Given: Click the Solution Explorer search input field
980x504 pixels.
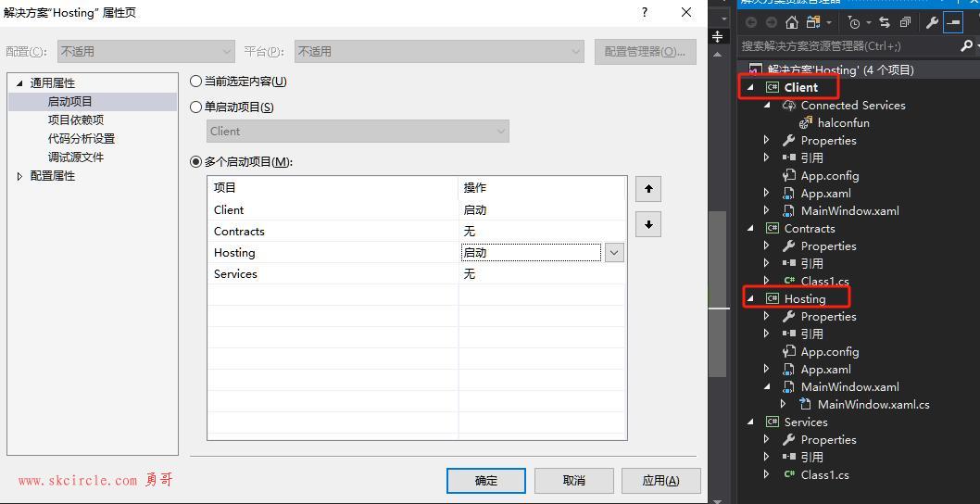Looking at the screenshot, I should click(847, 45).
